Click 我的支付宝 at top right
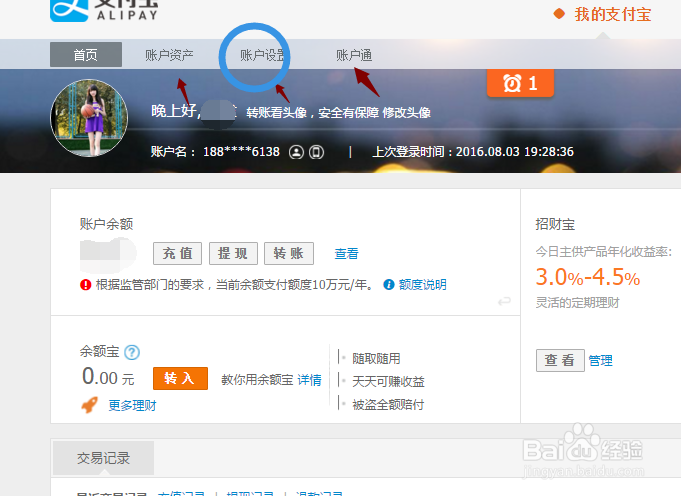Screen dimensions: 681x496 click(x=613, y=14)
